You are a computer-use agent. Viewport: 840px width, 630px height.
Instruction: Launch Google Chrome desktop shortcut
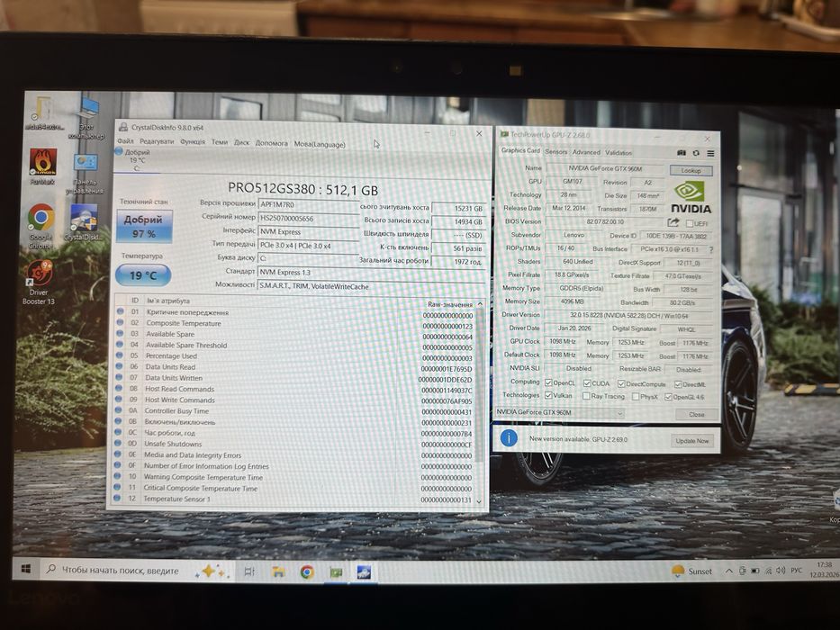point(41,227)
